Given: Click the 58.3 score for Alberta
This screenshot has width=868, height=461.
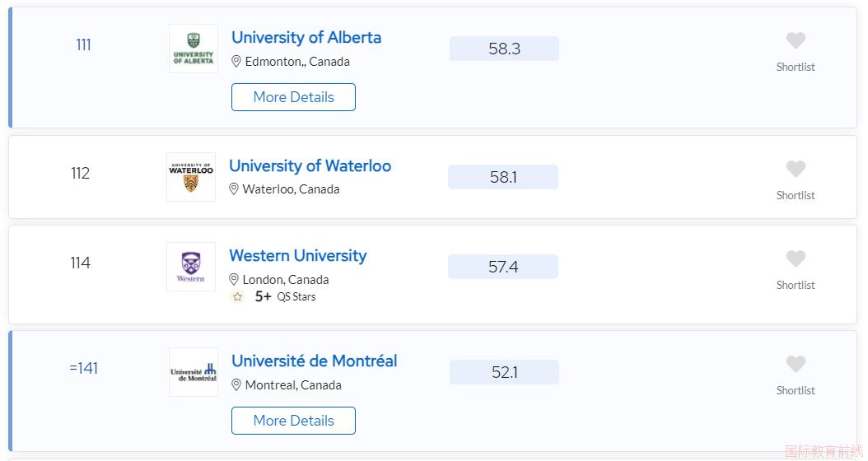Looking at the screenshot, I should click(504, 49).
